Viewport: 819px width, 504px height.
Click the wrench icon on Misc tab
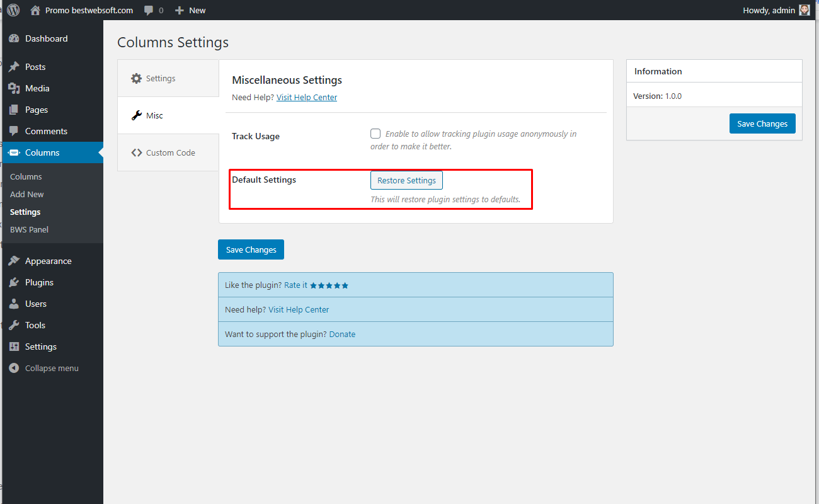point(136,115)
